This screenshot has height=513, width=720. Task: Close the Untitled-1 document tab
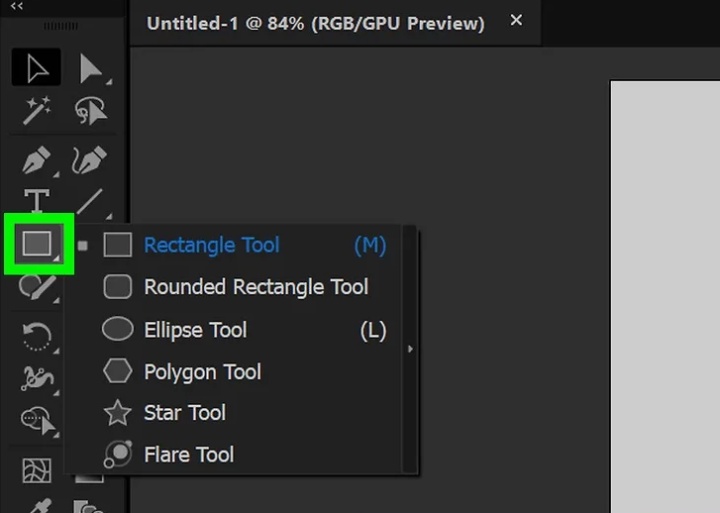pos(516,20)
